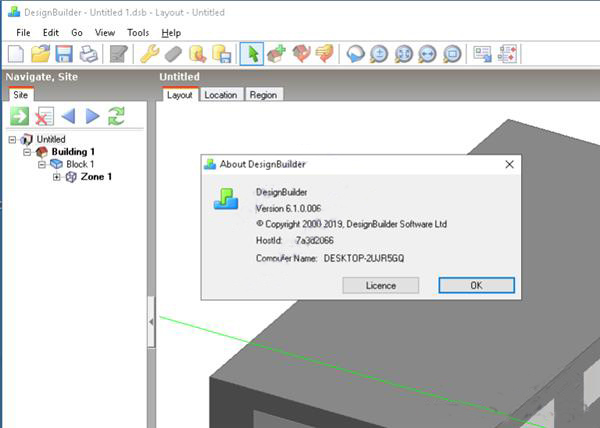Expand the Zone 1 tree node
The image size is (600, 428).
57,177
